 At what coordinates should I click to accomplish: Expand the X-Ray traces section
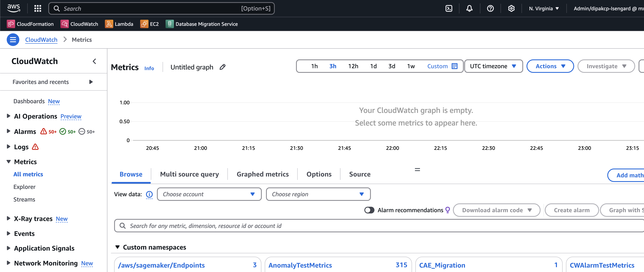point(9,218)
